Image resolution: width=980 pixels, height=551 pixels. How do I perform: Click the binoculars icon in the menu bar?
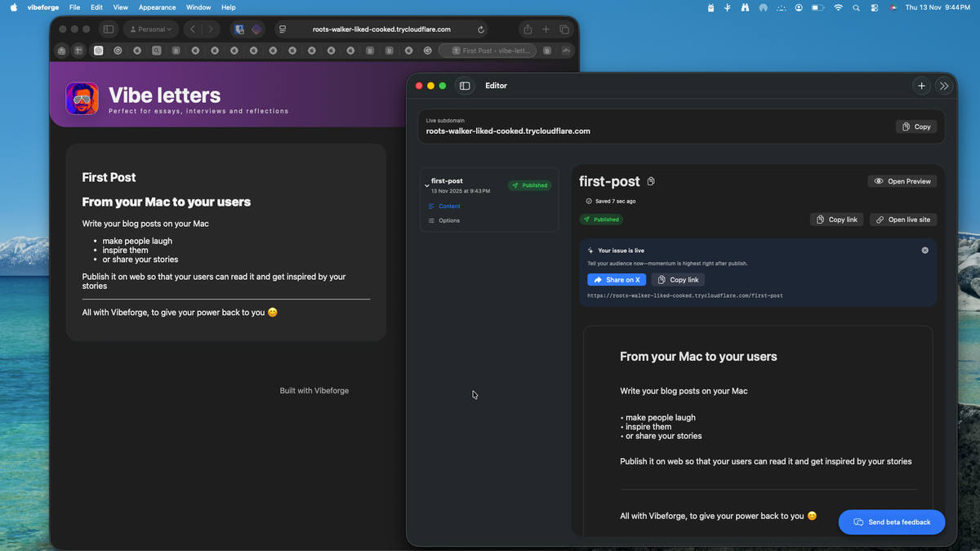tap(746, 7)
